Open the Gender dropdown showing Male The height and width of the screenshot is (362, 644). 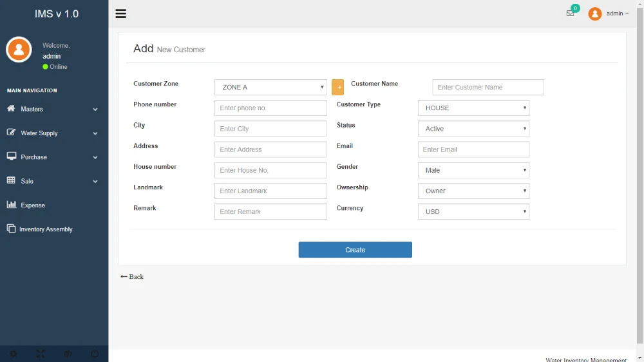pyautogui.click(x=473, y=170)
